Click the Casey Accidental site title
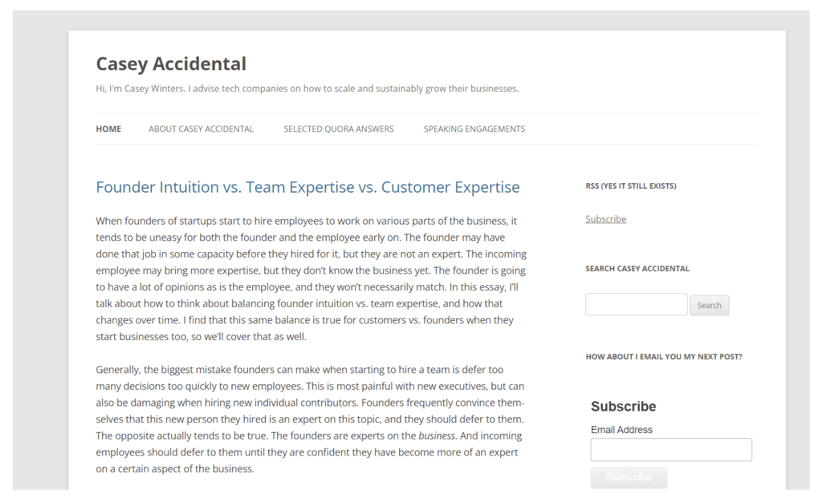This screenshot has height=504, width=825. [170, 64]
